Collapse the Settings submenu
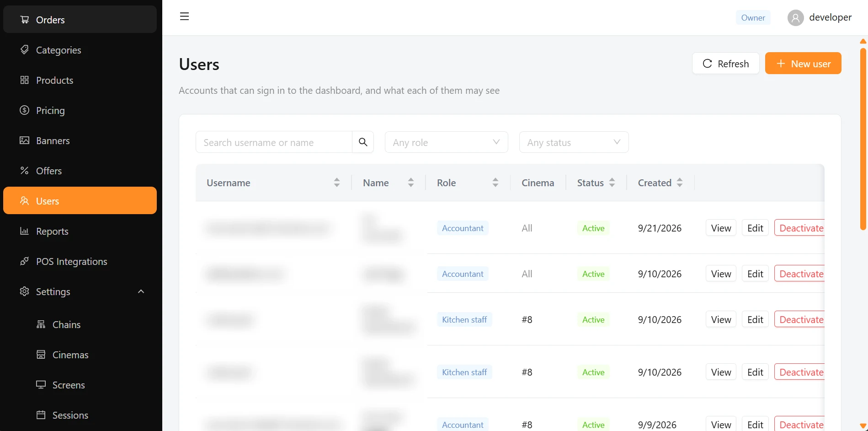This screenshot has width=868, height=431. [141, 291]
